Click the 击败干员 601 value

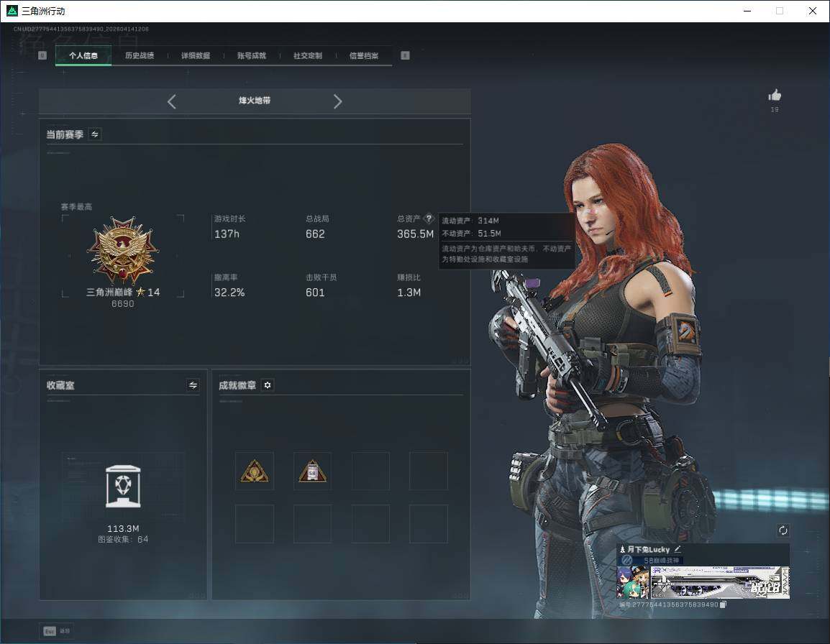(315, 292)
